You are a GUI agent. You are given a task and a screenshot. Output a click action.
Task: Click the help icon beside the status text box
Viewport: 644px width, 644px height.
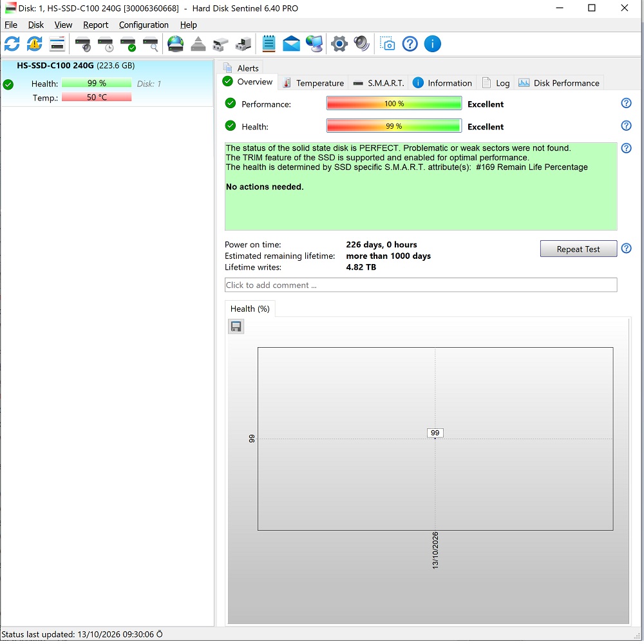627,148
